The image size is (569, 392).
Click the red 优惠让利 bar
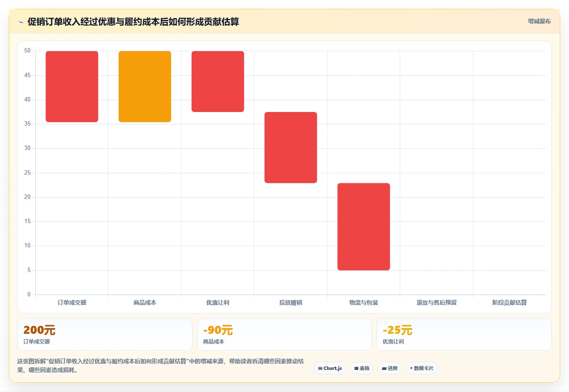pyautogui.click(x=218, y=82)
